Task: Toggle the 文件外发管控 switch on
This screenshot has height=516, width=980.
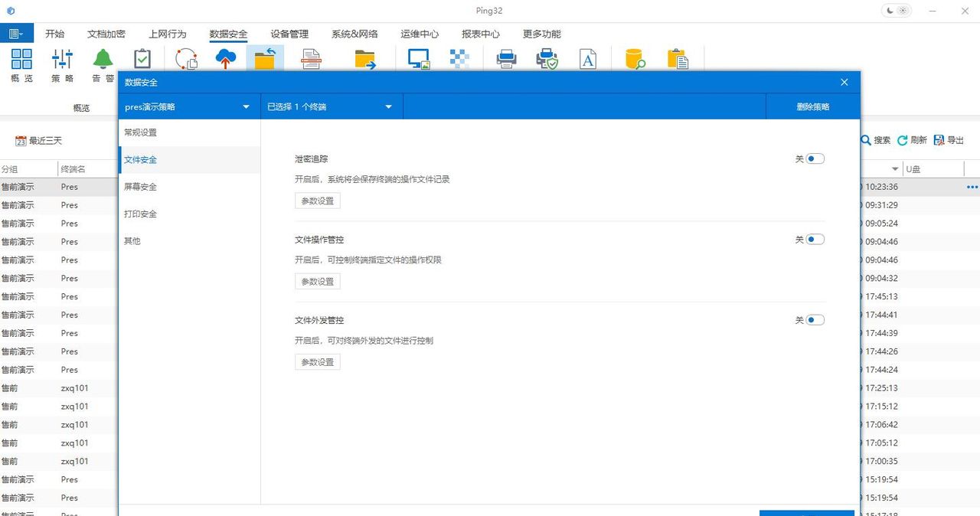Action: pos(814,319)
